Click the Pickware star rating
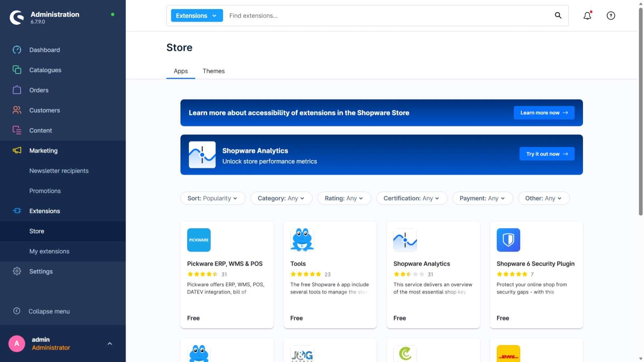This screenshot has width=644, height=362. pos(203,274)
